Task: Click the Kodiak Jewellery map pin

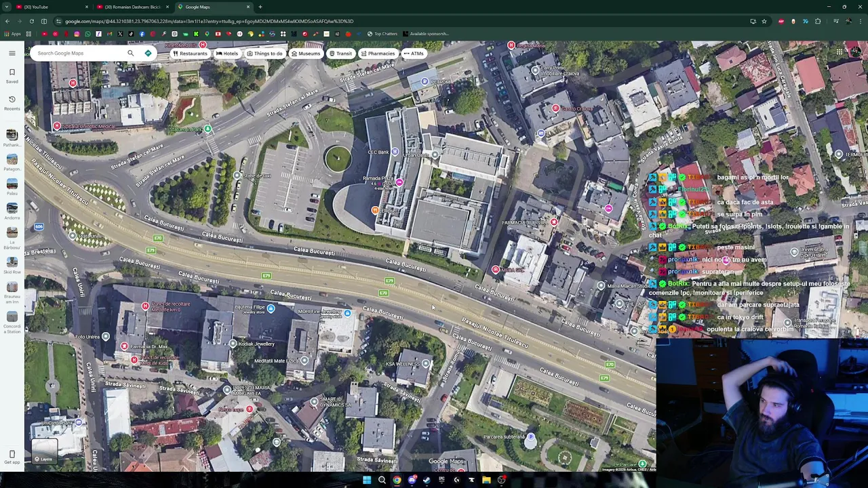Action: [x=233, y=344]
